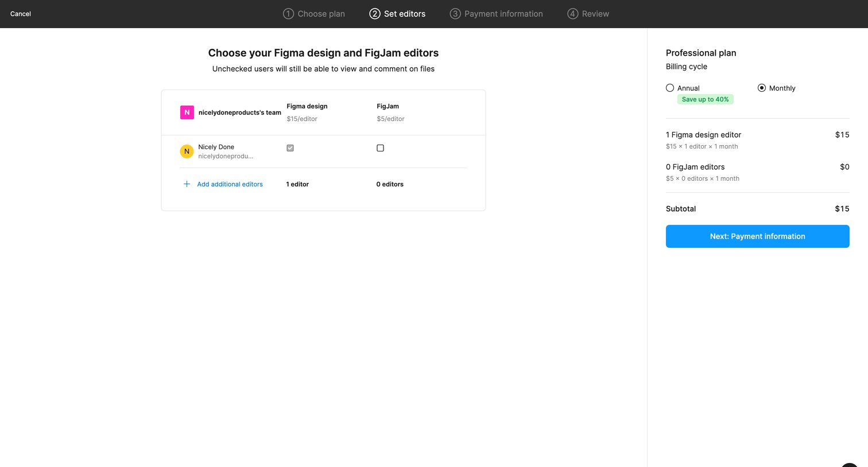868x467 pixels.
Task: Click Next: Payment information button
Action: (x=757, y=236)
